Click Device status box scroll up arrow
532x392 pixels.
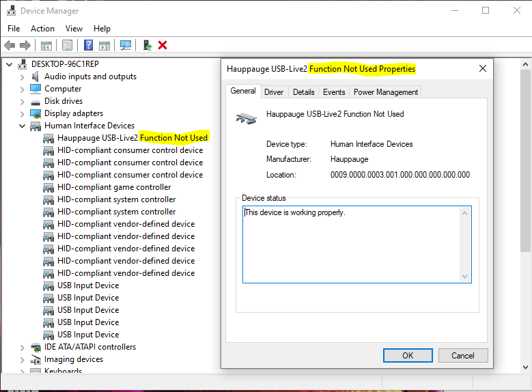point(465,213)
